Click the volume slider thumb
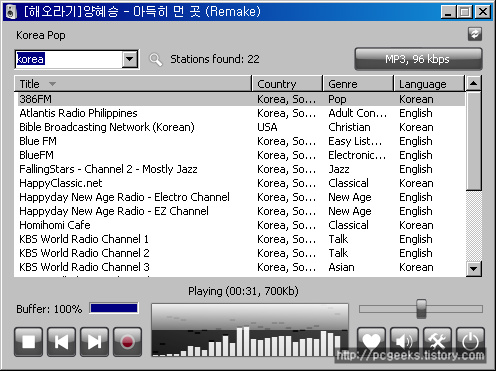Viewport: 496px width, 371px height. (x=421, y=309)
